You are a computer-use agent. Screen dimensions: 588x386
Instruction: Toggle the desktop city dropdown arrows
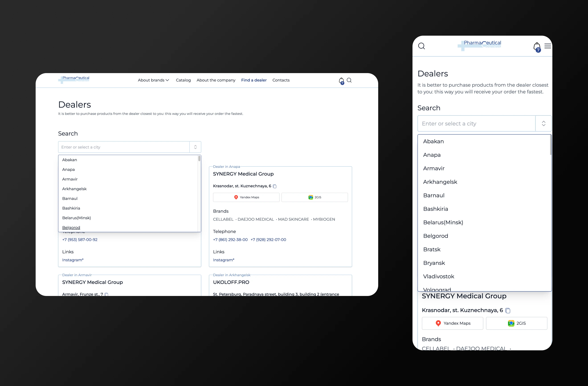point(195,147)
